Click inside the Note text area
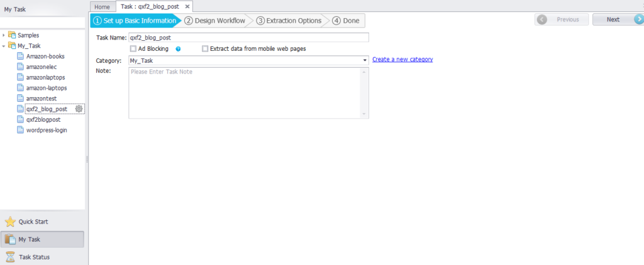This screenshot has width=644, height=265. pyautogui.click(x=245, y=92)
